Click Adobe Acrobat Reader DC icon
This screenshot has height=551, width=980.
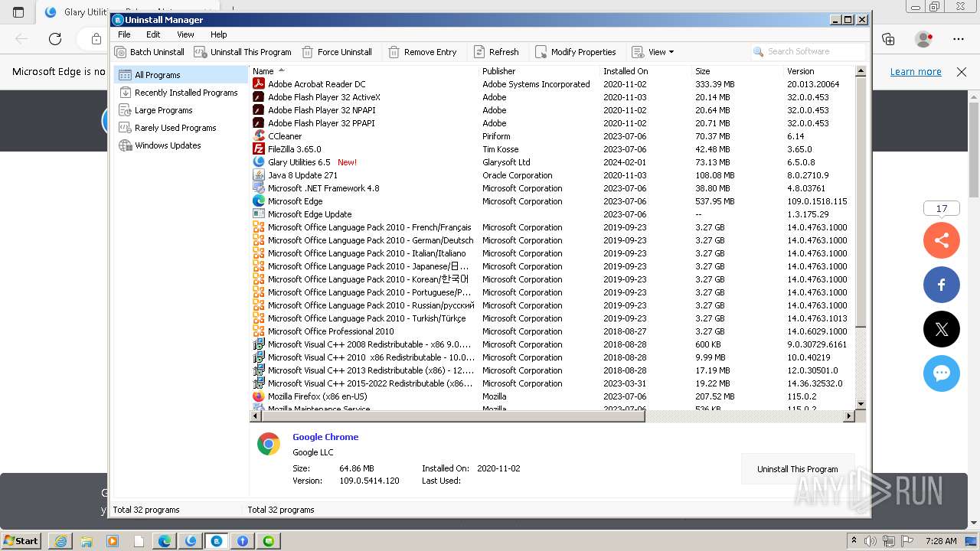tap(259, 84)
